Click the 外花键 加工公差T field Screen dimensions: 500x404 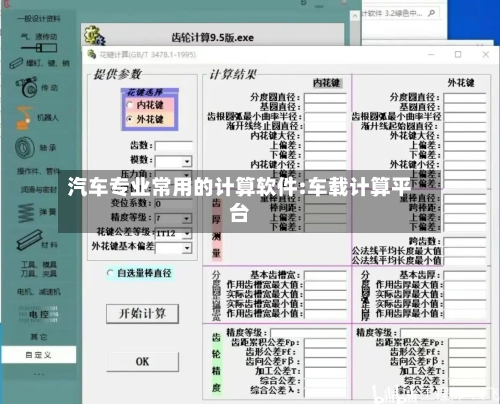tap(467, 371)
